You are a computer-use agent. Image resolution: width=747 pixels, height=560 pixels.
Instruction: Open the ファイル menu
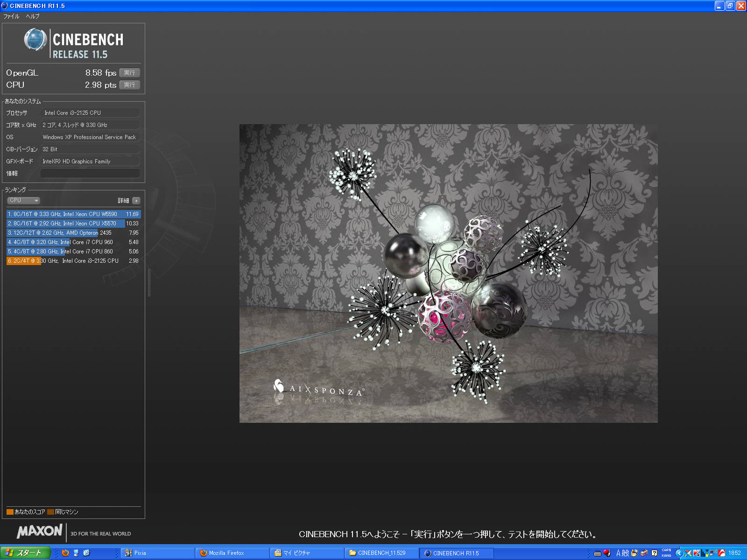11,16
